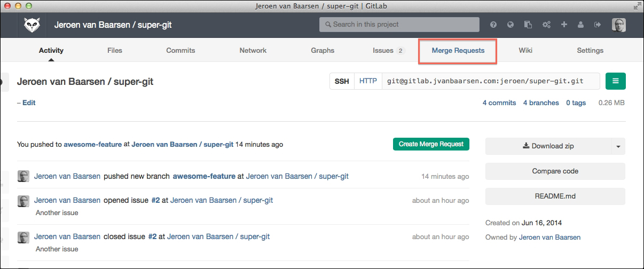644x269 pixels.
Task: Switch clone URL to HTTP
Action: click(368, 81)
